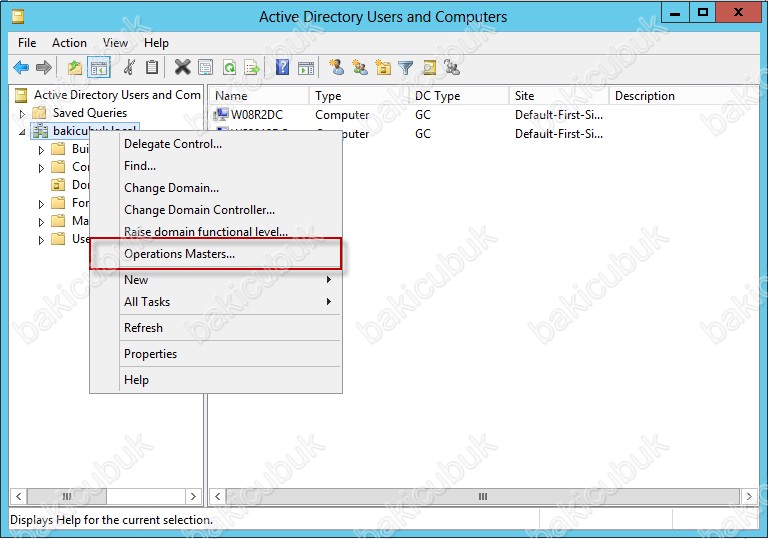Sort by the DC Type column header

(459, 96)
